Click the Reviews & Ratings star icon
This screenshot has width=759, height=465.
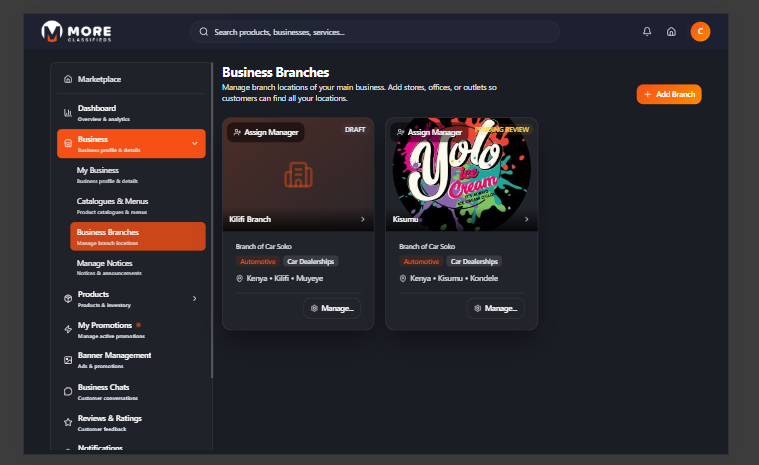point(67,422)
